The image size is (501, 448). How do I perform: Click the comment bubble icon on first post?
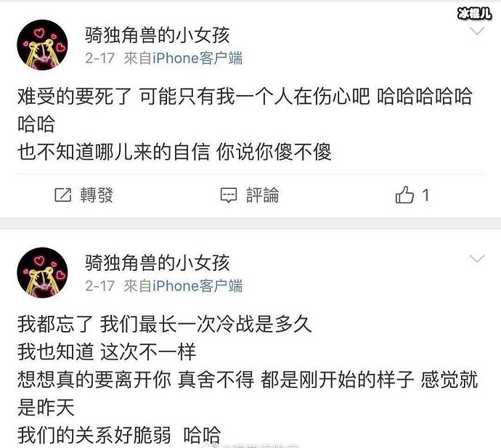point(229,195)
